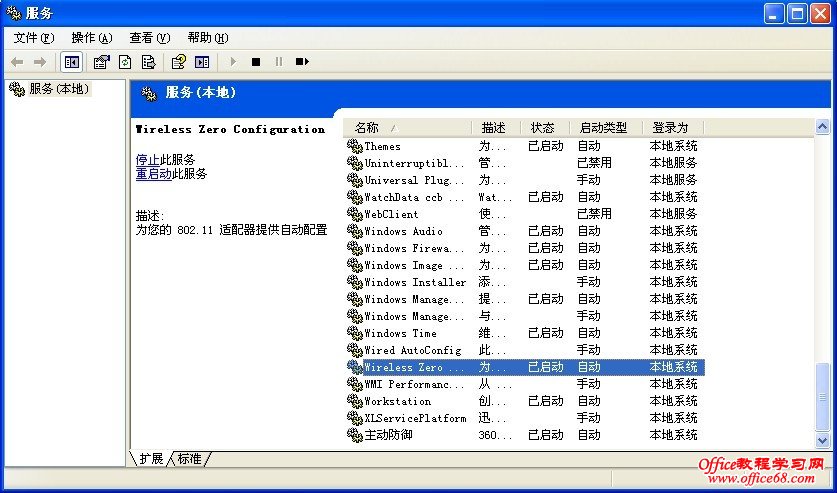Select the Universal Plug... service row
The image size is (837, 493).
(x=525, y=180)
